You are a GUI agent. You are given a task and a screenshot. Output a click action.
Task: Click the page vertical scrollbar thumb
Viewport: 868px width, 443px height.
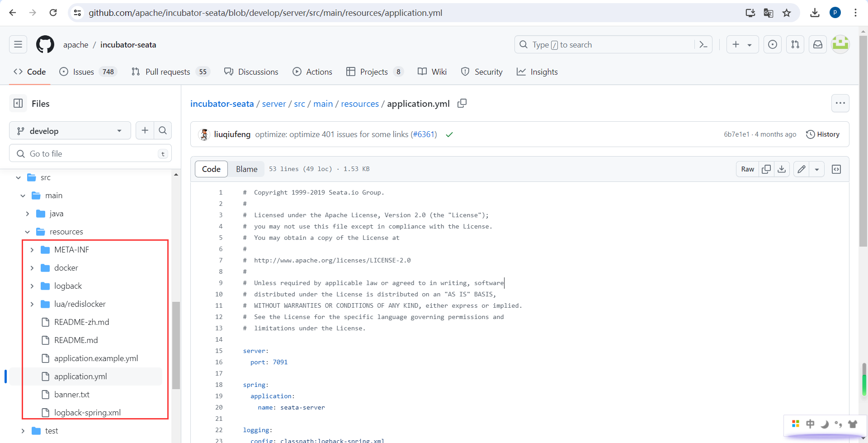(x=863, y=141)
